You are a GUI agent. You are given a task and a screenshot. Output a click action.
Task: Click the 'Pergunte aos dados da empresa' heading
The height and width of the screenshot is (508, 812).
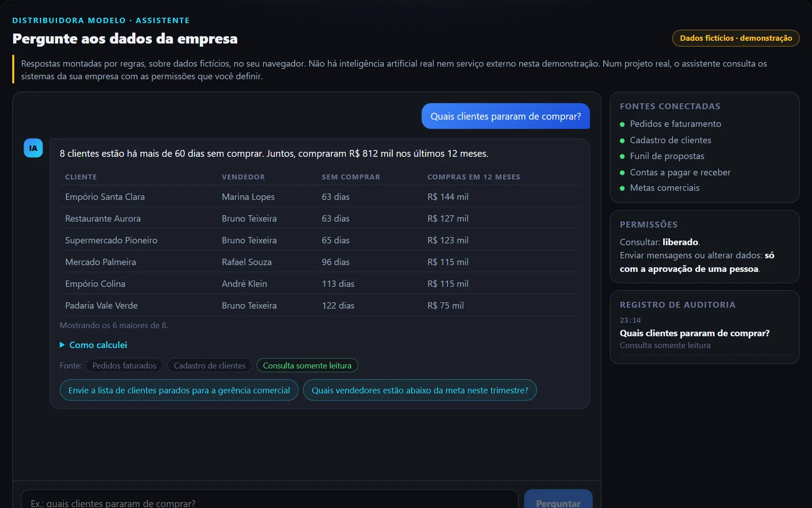coord(125,39)
